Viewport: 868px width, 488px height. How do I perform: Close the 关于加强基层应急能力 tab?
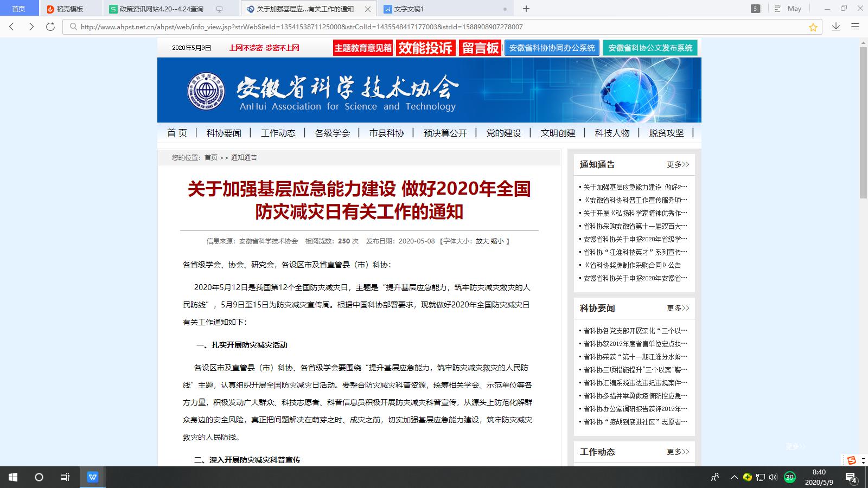coord(368,9)
